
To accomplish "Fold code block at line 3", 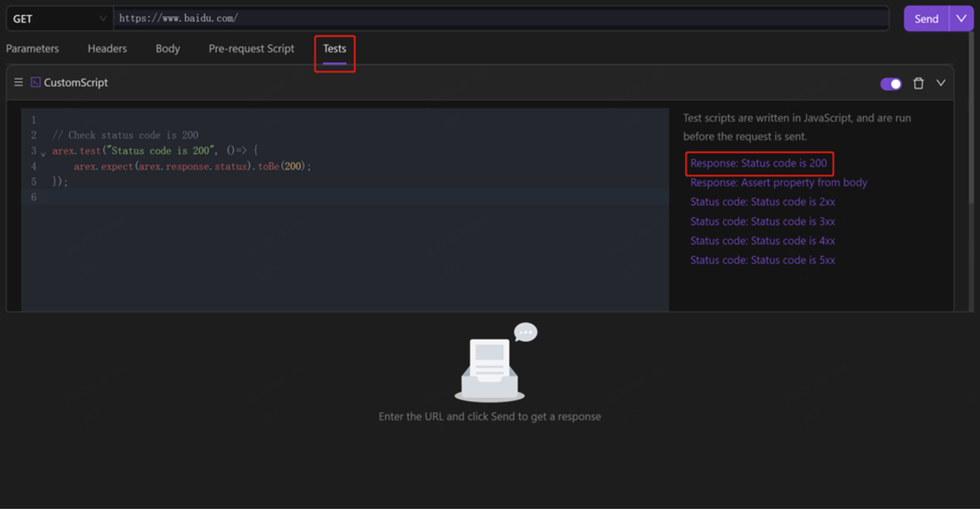I will (43, 154).
